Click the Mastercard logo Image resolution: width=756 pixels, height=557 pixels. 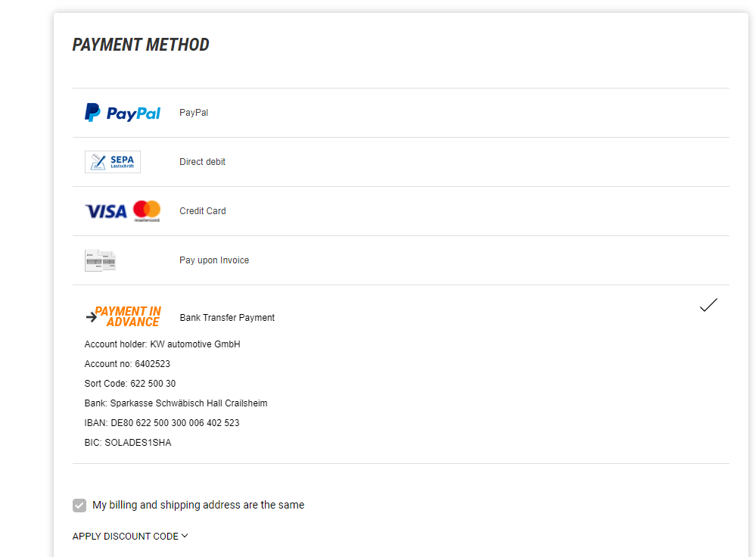147,210
